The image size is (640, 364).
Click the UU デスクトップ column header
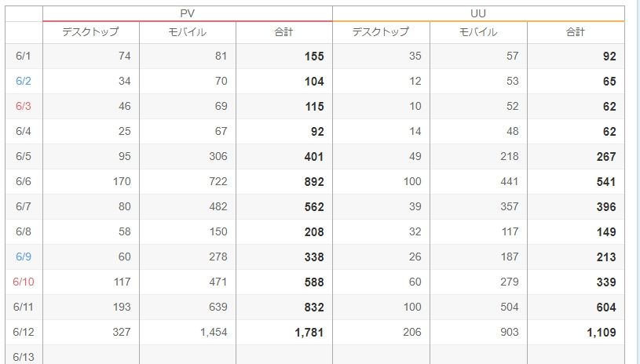pos(381,32)
